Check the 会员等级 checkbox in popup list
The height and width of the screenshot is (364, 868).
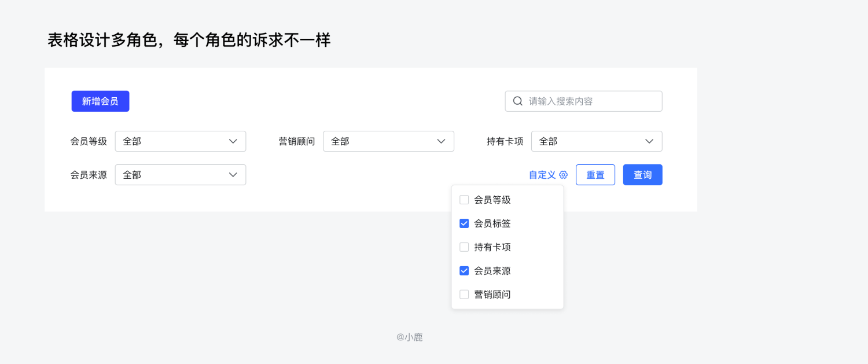pos(464,200)
